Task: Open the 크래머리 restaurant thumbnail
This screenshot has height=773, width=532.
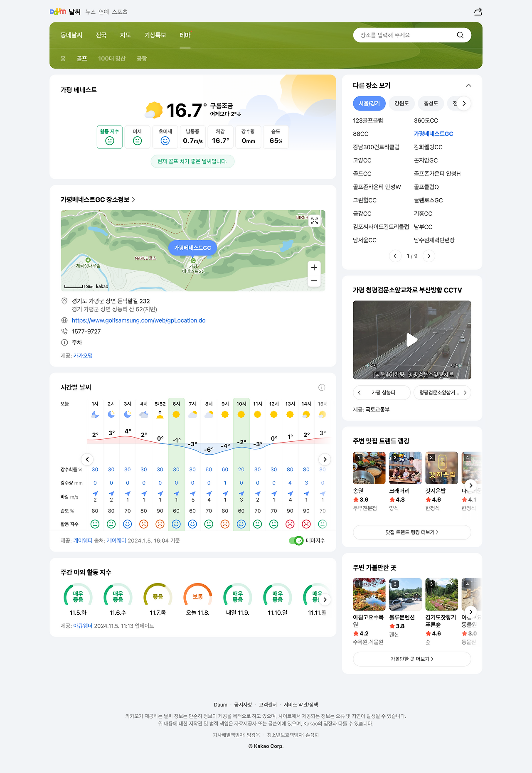Action: coord(405,468)
